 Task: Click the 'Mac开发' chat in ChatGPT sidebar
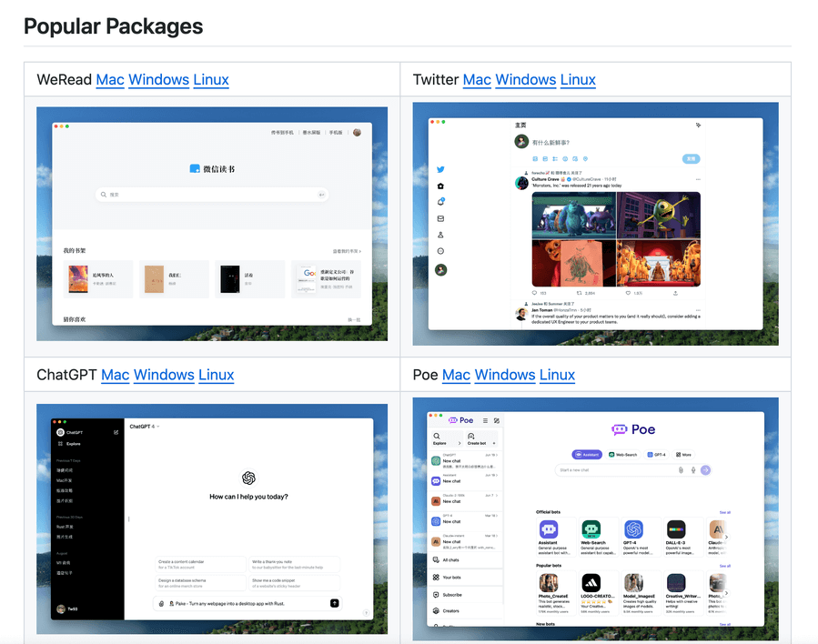pyautogui.click(x=65, y=480)
